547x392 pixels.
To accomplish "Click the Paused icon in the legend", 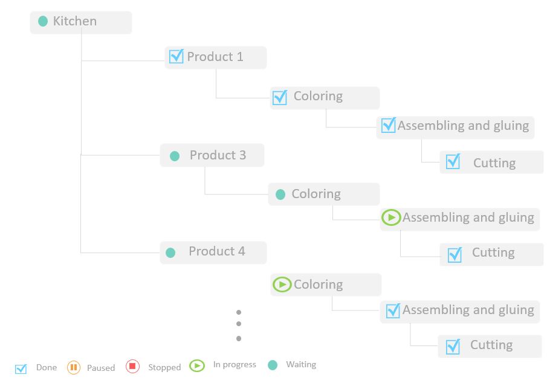I will click(x=74, y=367).
